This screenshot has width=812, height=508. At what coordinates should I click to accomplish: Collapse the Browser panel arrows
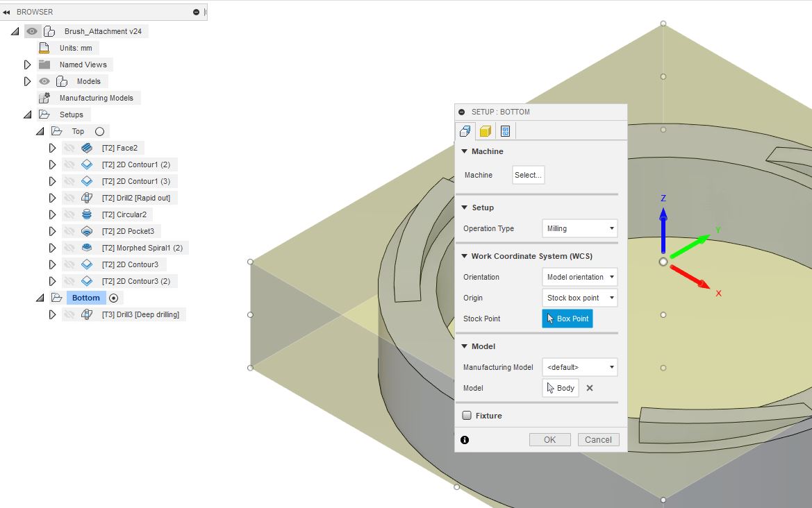tap(6, 12)
